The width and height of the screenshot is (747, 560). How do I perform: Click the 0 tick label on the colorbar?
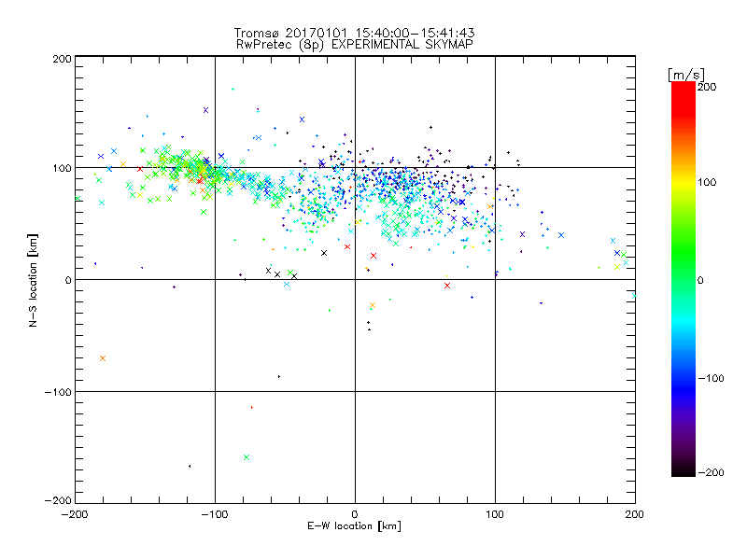pos(700,280)
